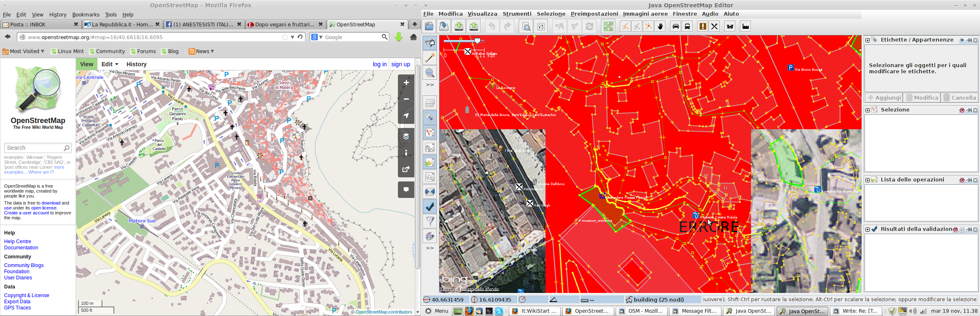Screen dimensions: 980x316
Task: Adjust JOSM map zoom slider handle
Action: pos(477,40)
